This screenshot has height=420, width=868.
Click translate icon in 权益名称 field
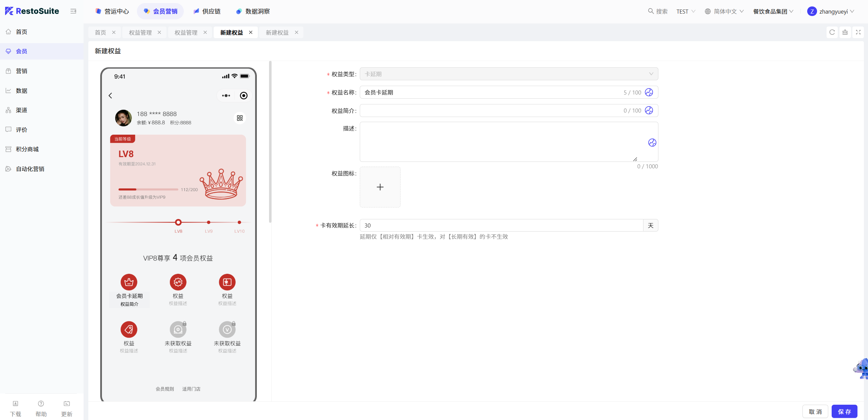click(x=649, y=92)
